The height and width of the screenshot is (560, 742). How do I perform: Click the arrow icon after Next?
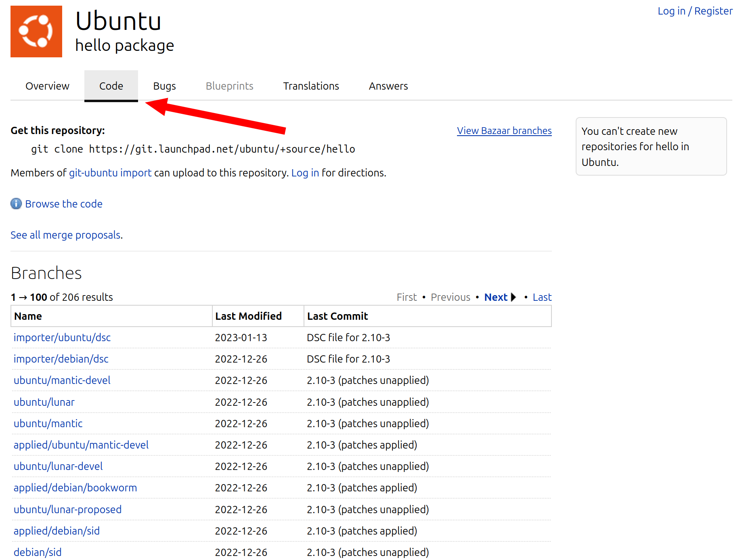[x=514, y=297]
